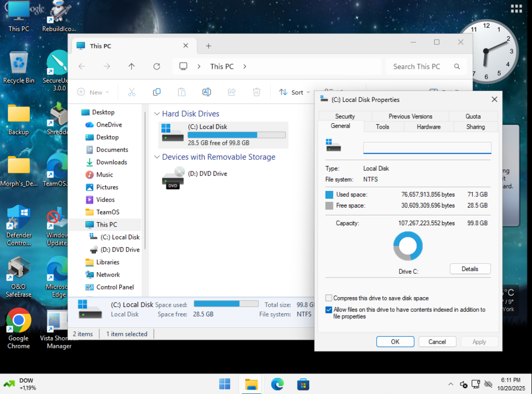The width and height of the screenshot is (532, 394).
Task: Expand the New dropdown menu
Action: pyautogui.click(x=93, y=92)
